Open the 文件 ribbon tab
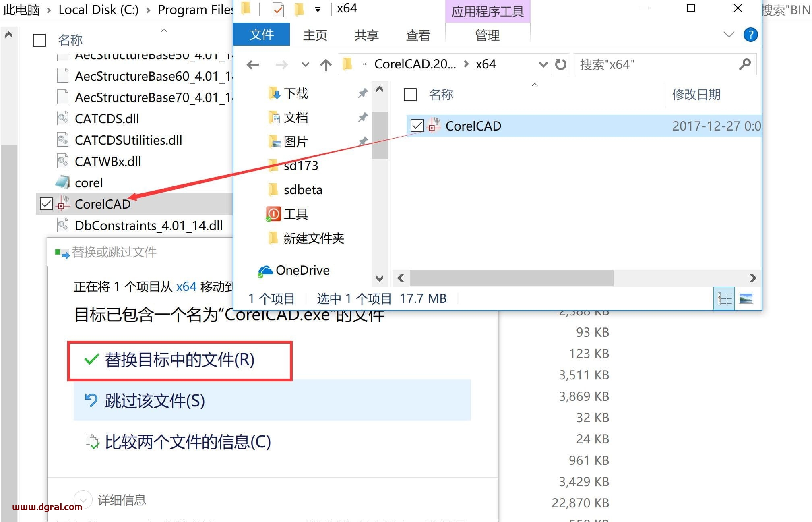This screenshot has height=522, width=812. [261, 35]
